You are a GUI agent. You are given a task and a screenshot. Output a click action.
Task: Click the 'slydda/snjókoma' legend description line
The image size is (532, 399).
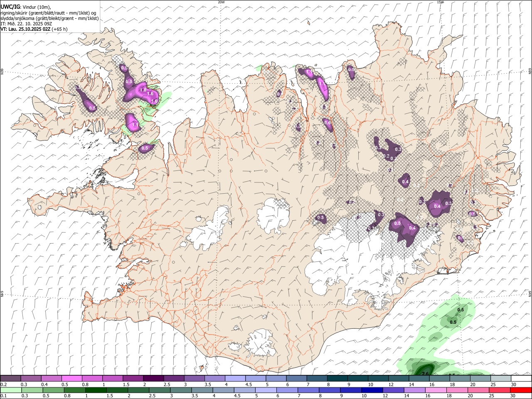pyautogui.click(x=49, y=18)
